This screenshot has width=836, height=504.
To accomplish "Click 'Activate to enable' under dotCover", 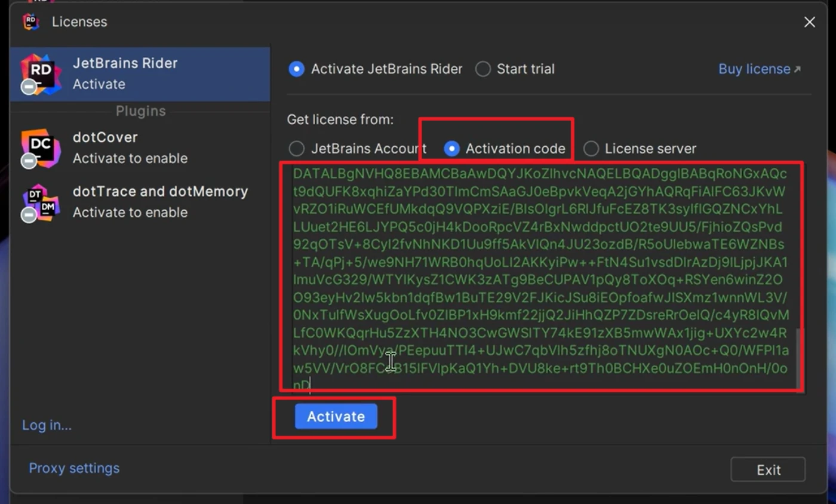I will (130, 158).
